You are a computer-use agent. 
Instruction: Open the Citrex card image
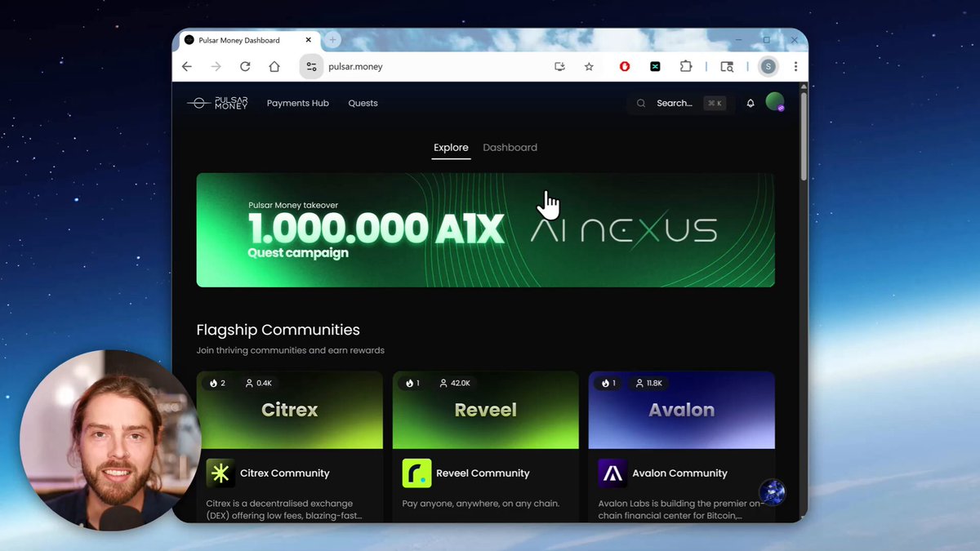tap(289, 410)
